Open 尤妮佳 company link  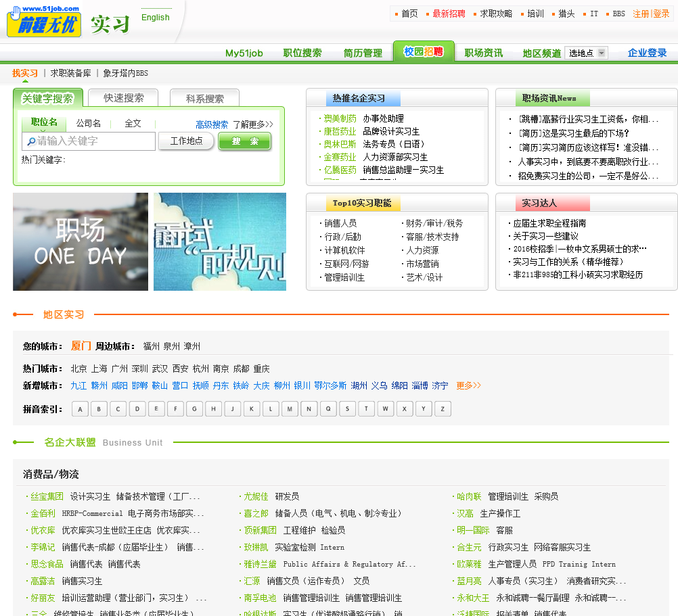point(256,497)
